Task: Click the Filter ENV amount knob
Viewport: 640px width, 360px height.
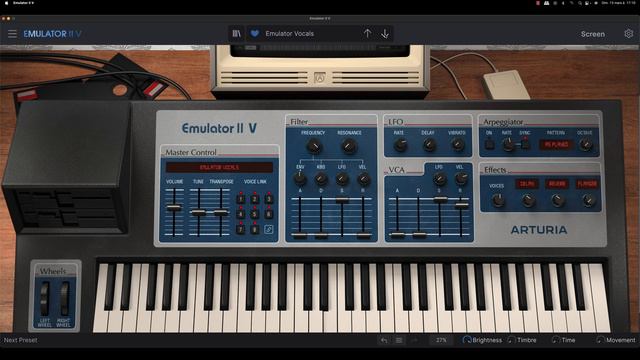Action: click(x=300, y=178)
